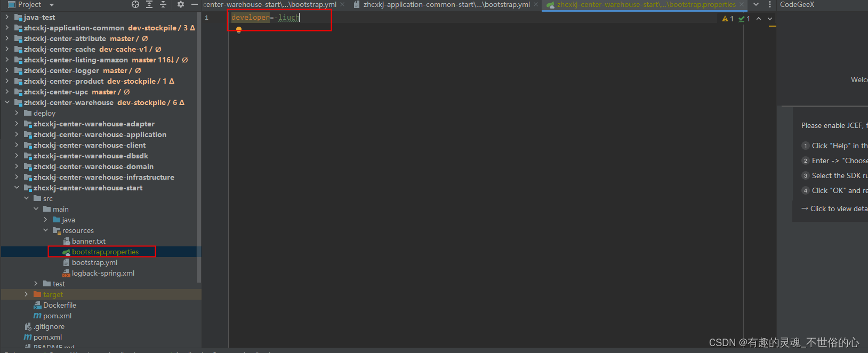The width and height of the screenshot is (868, 353).
Task: Expand the deploy folder
Action: tap(17, 113)
